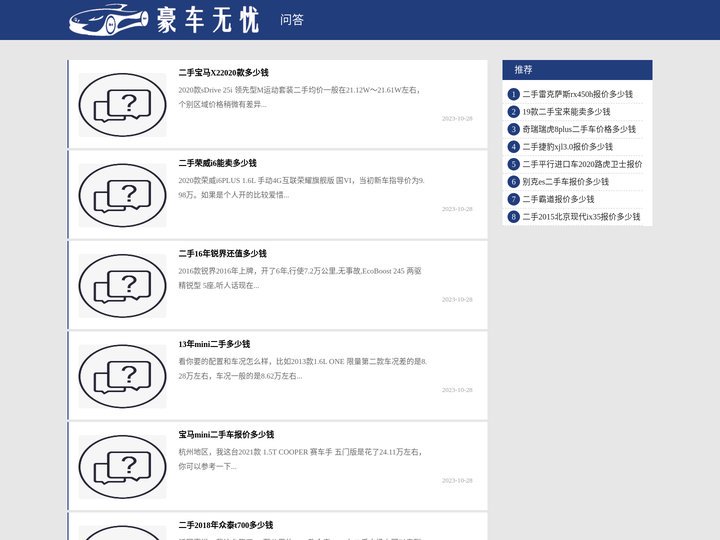Open recommended 别克es二手车报价多少钱
The image size is (720, 540).
click(566, 181)
